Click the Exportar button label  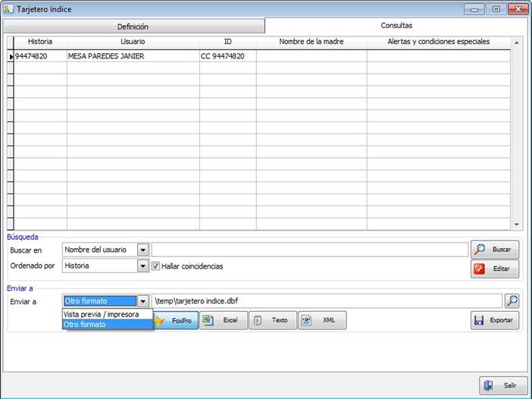(501, 320)
